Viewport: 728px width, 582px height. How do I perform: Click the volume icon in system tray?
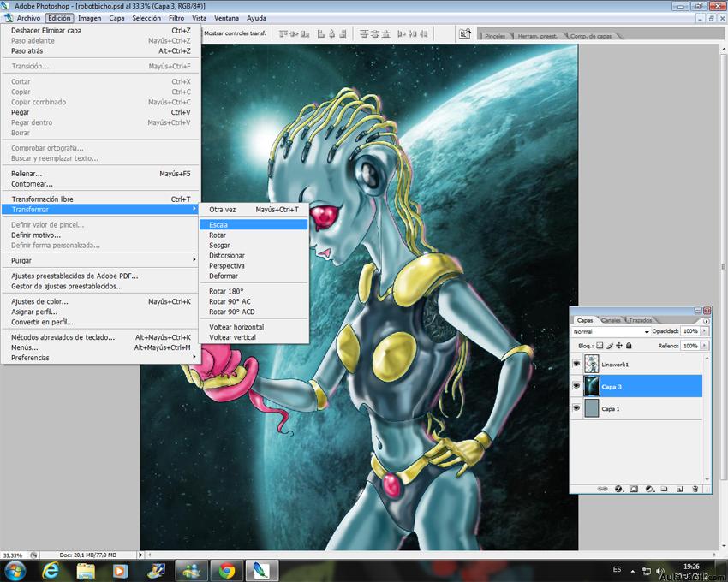tap(660, 571)
